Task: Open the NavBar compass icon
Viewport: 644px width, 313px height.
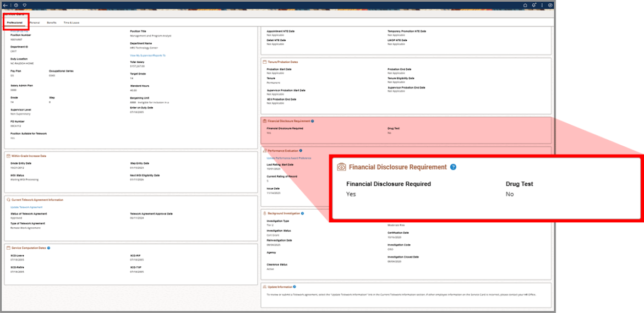Action: point(550,6)
